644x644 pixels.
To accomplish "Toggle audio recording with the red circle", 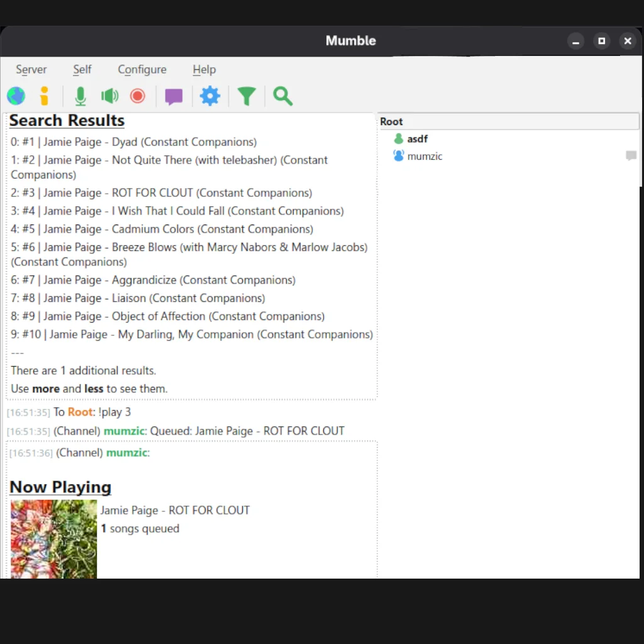I will coord(138,96).
